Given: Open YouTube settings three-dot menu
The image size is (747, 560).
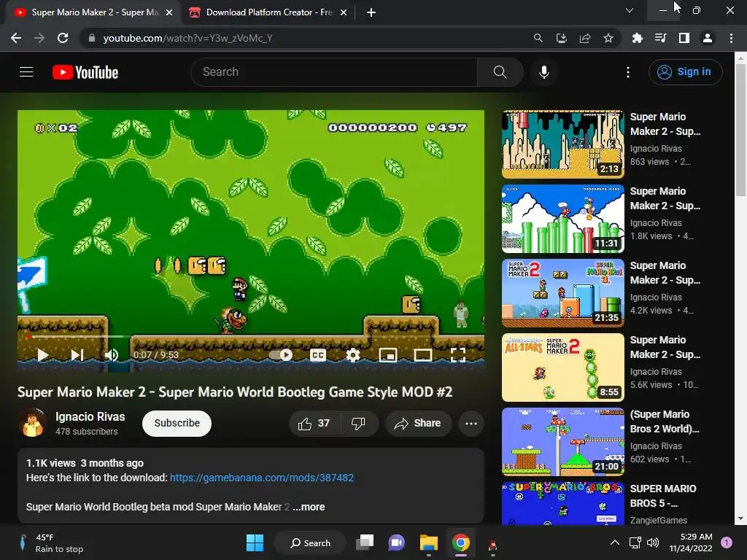Looking at the screenshot, I should click(628, 72).
